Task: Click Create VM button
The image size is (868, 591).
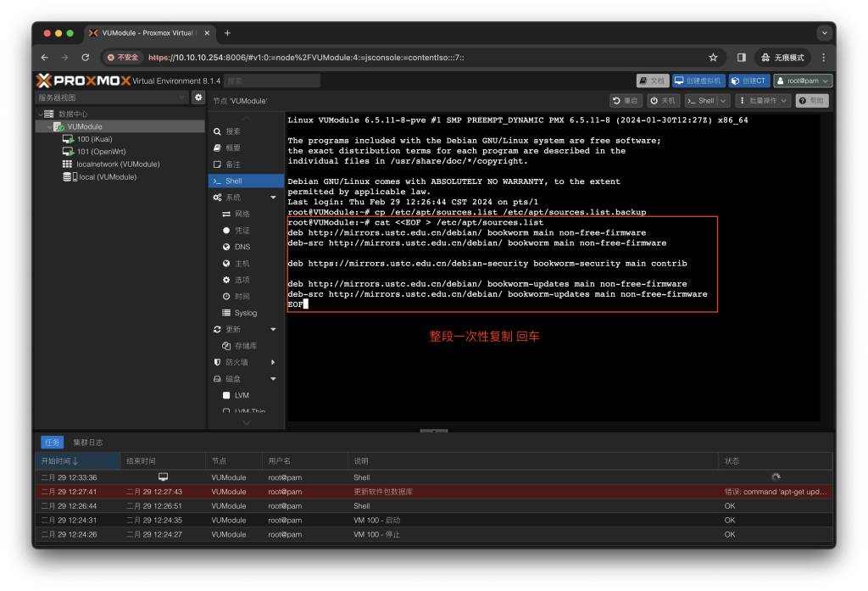Action: click(x=698, y=81)
